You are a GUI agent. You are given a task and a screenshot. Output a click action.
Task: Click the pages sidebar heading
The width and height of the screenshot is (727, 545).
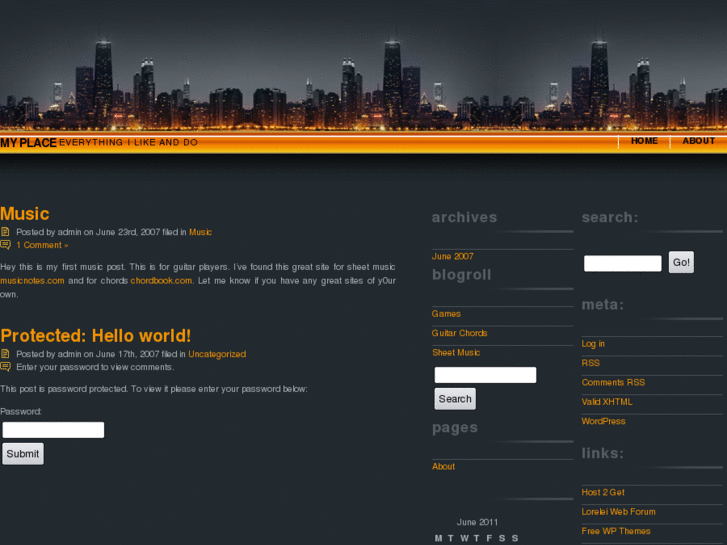coord(454,428)
